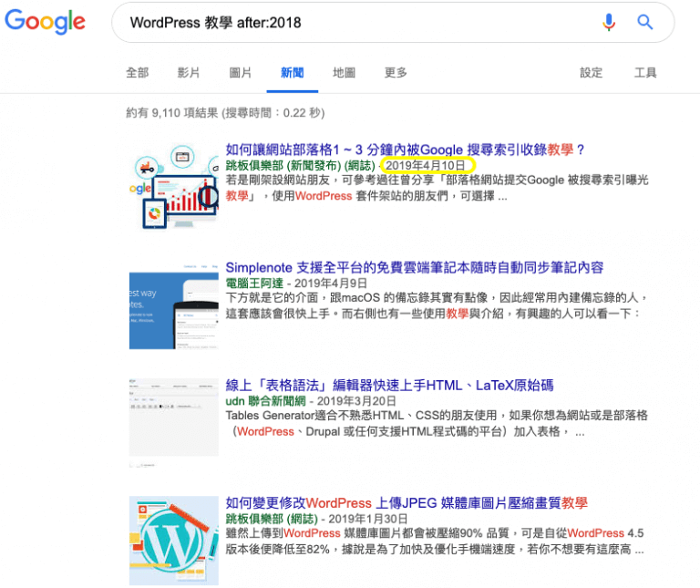Open the 設定 menu
Screen dimensions: 700x588
(591, 72)
